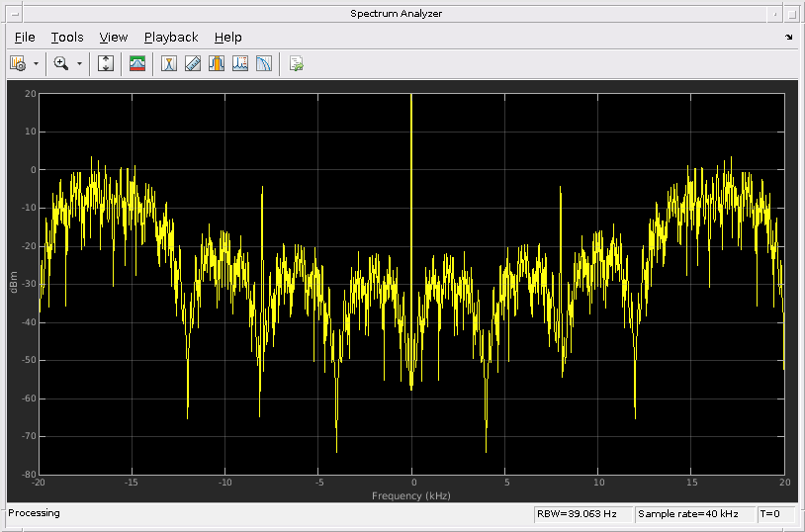
Task: Open the Playback menu
Action: pos(171,38)
